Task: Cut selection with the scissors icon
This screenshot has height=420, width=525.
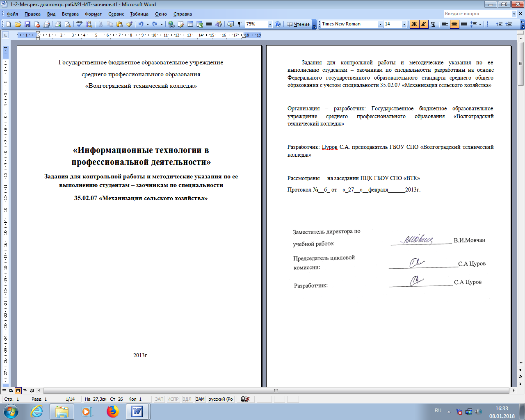Action: tap(100, 24)
